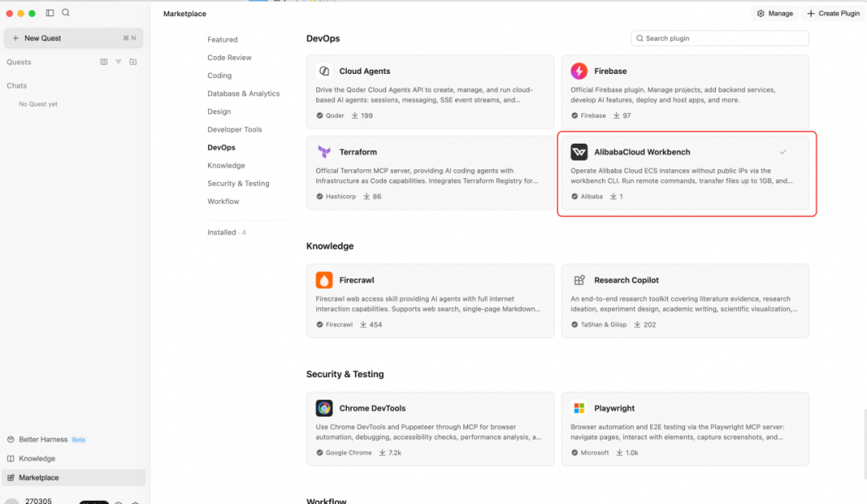Select the Design category
Viewport: 867px width, 504px height.
click(219, 111)
